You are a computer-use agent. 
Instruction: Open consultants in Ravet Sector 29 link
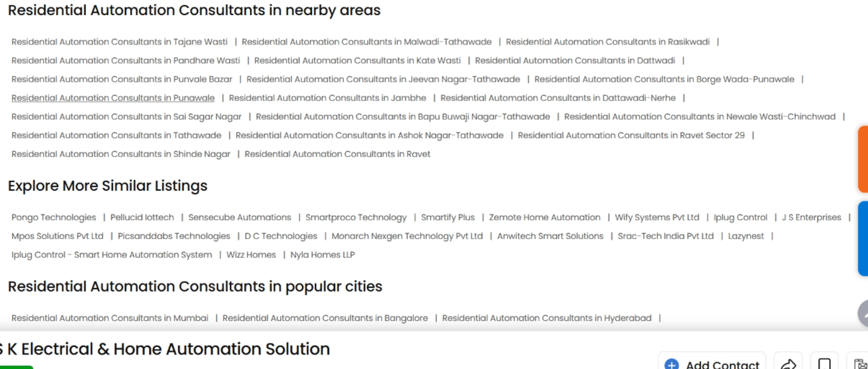[631, 135]
